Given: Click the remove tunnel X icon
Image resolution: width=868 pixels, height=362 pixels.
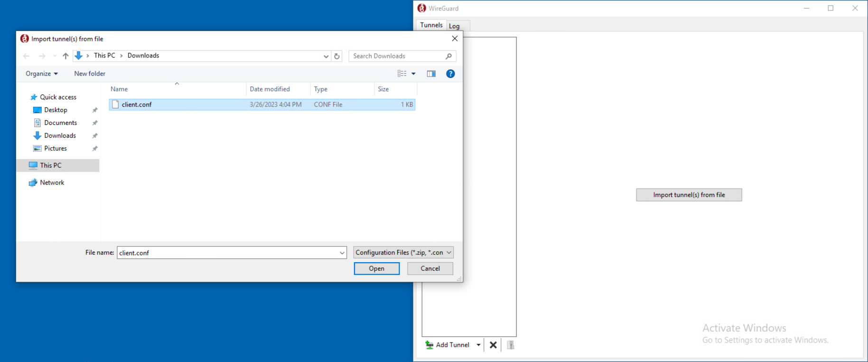Looking at the screenshot, I should (x=493, y=345).
